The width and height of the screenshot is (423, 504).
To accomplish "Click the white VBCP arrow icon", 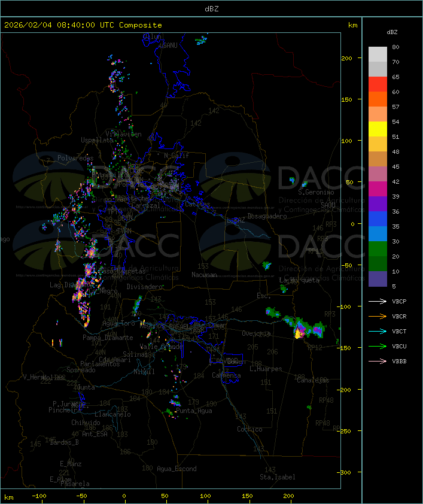I will coord(378,302).
